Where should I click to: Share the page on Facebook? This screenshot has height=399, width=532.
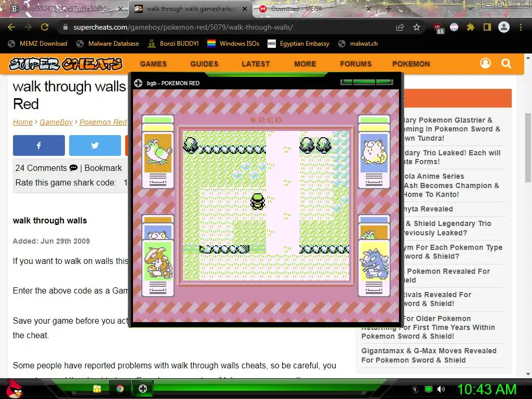(38, 145)
